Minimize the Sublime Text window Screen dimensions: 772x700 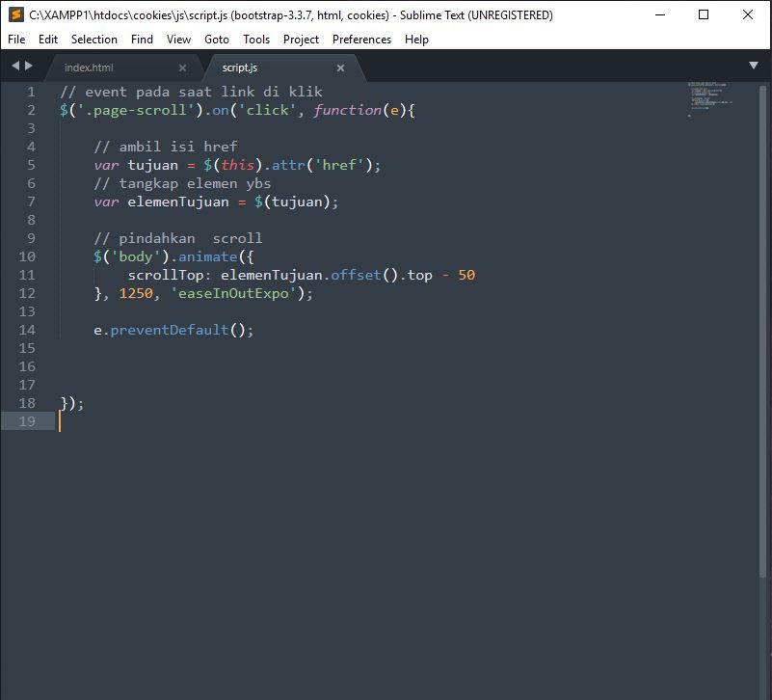pyautogui.click(x=660, y=14)
